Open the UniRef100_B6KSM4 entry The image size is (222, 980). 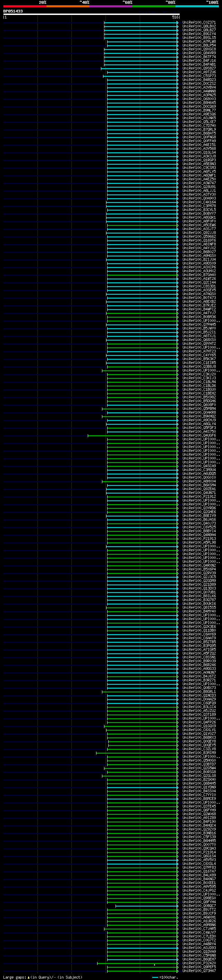coord(199,485)
